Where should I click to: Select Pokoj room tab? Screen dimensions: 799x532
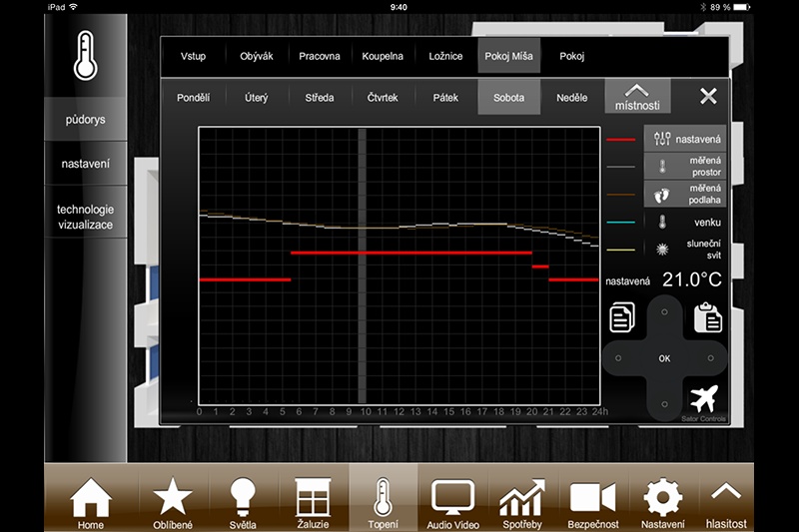572,56
